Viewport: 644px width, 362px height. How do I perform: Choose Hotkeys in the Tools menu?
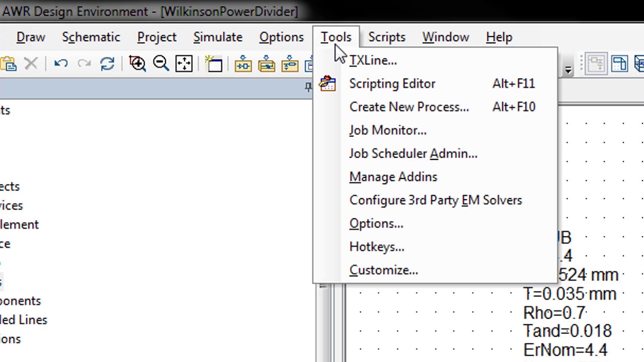(x=435, y=246)
